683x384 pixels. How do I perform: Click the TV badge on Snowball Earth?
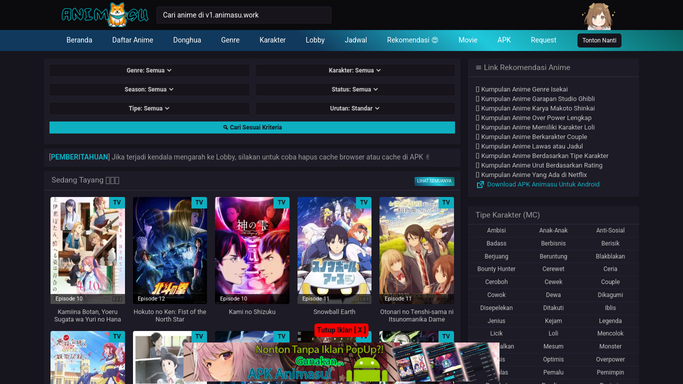(364, 202)
